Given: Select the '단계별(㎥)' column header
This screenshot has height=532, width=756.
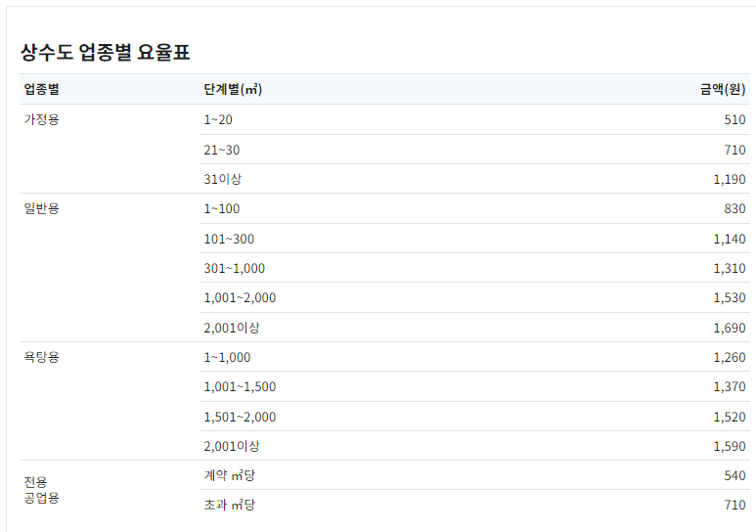Looking at the screenshot, I should point(233,89).
